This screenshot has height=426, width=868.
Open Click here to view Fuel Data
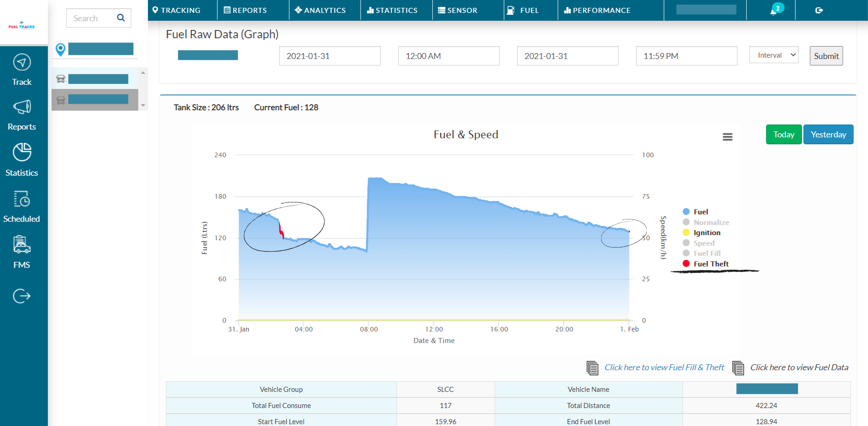pyautogui.click(x=799, y=367)
